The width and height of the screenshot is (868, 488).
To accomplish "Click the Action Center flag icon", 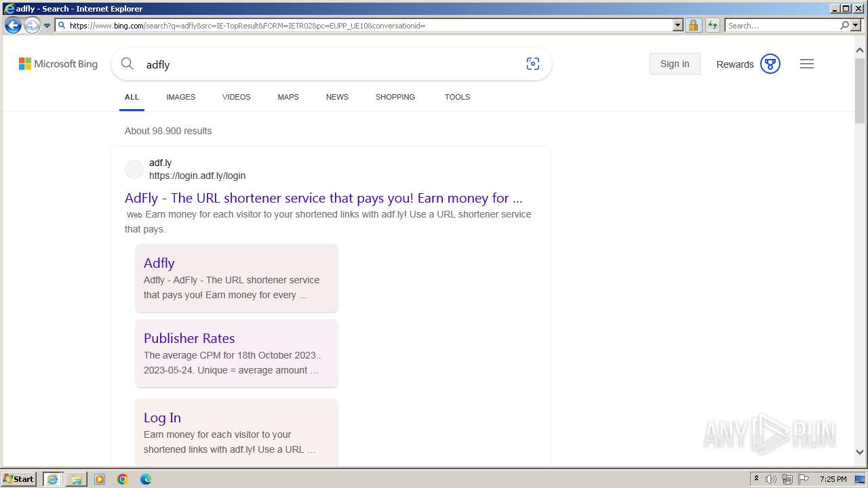I will (x=804, y=479).
